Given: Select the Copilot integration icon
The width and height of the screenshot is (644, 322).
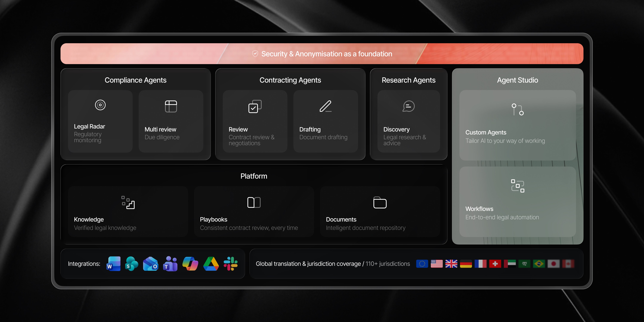Looking at the screenshot, I should click(190, 264).
